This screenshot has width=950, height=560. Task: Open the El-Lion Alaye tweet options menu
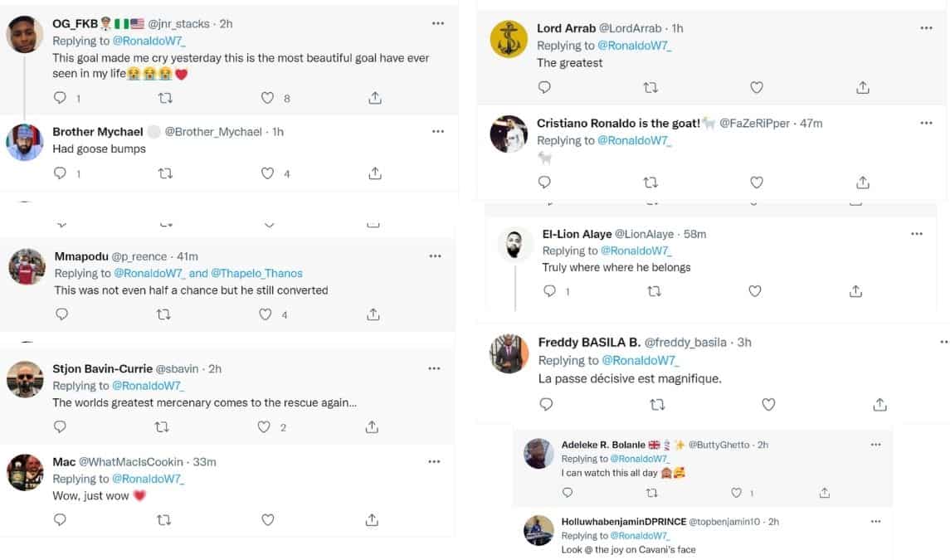point(916,234)
